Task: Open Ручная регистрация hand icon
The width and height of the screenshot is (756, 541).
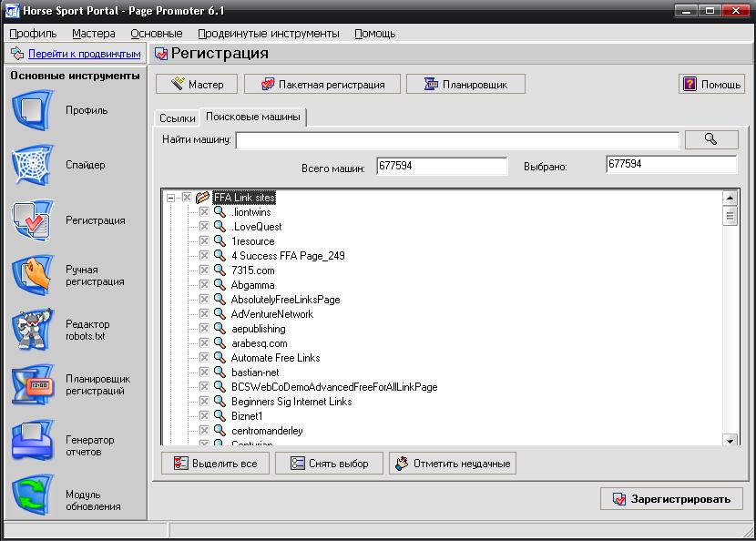Action: coord(34,275)
